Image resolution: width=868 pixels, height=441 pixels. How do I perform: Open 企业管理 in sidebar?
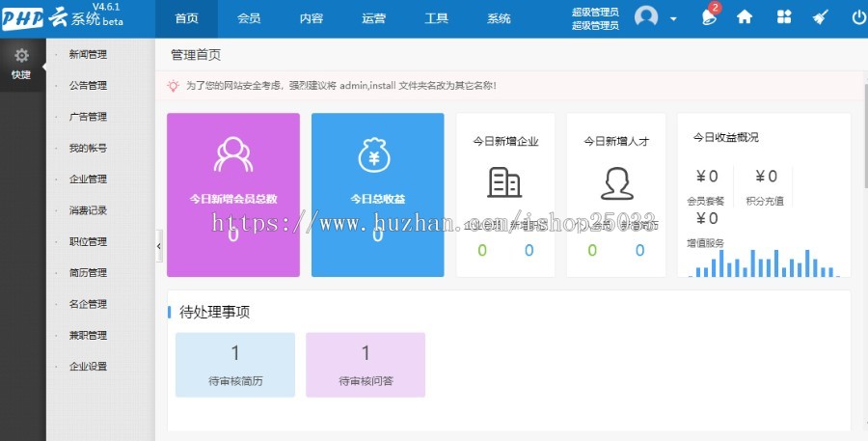(x=88, y=179)
